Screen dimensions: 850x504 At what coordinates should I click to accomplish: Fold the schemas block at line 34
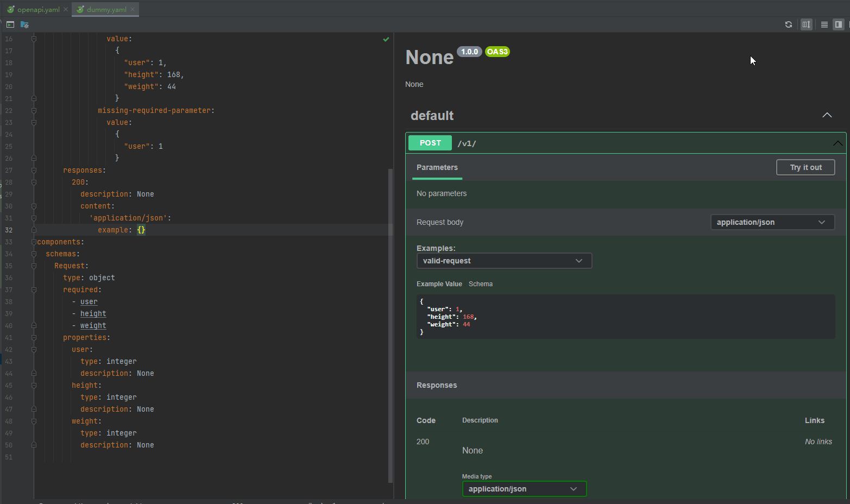click(x=34, y=254)
